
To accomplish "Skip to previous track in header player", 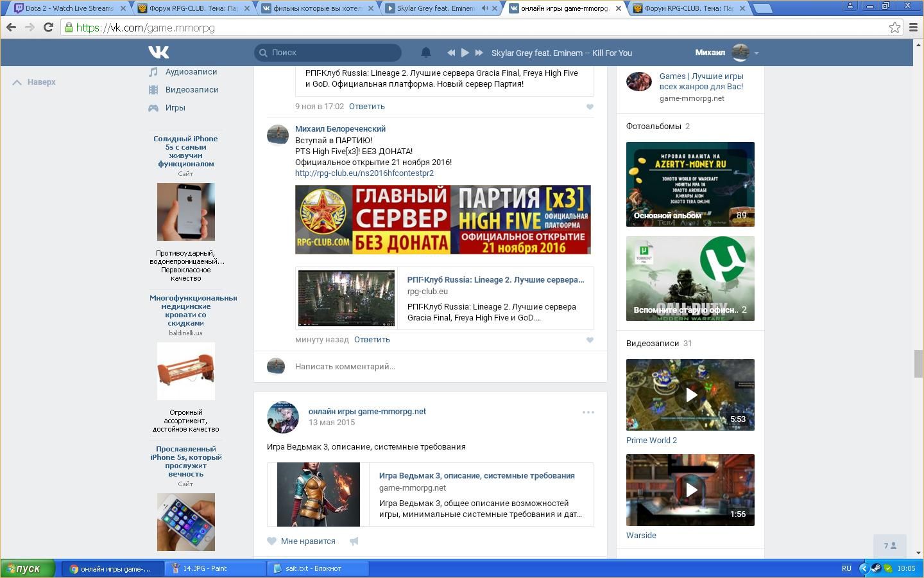I will click(x=451, y=53).
